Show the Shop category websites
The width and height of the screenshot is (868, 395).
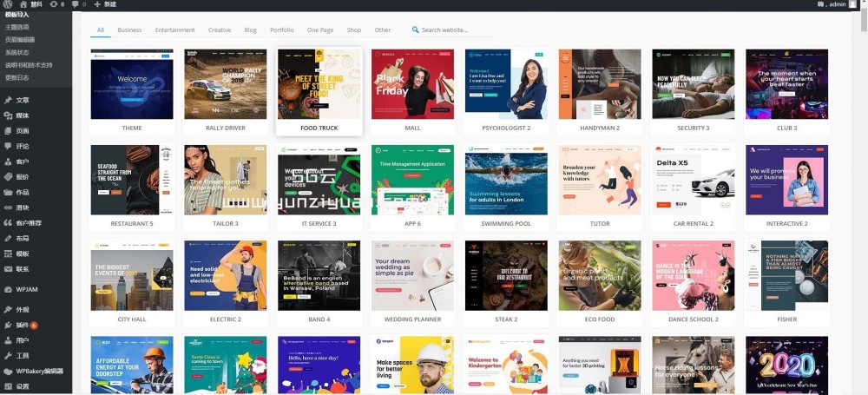[x=353, y=30]
